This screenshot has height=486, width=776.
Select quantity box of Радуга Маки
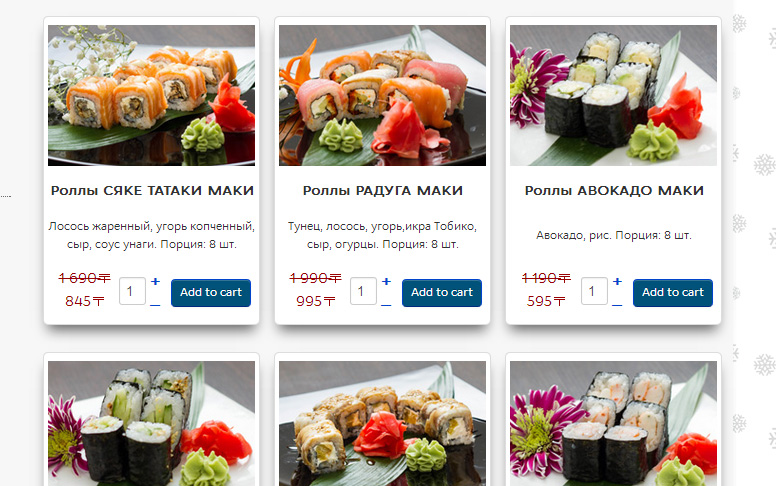(363, 291)
